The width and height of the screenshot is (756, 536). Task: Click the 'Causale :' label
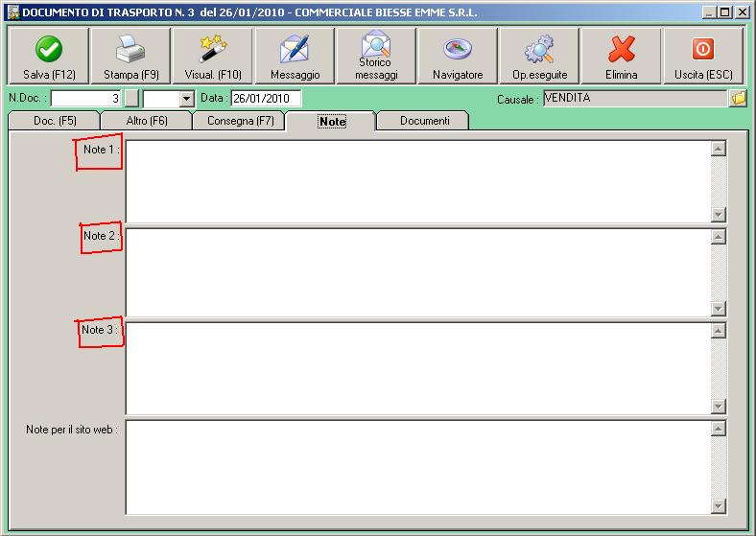coord(518,100)
